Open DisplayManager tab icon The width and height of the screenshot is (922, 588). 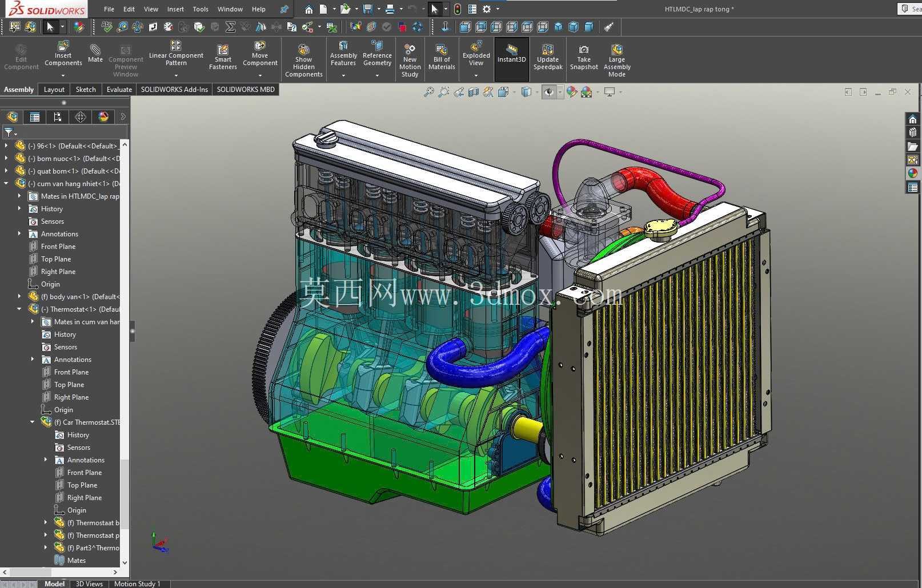click(x=103, y=117)
